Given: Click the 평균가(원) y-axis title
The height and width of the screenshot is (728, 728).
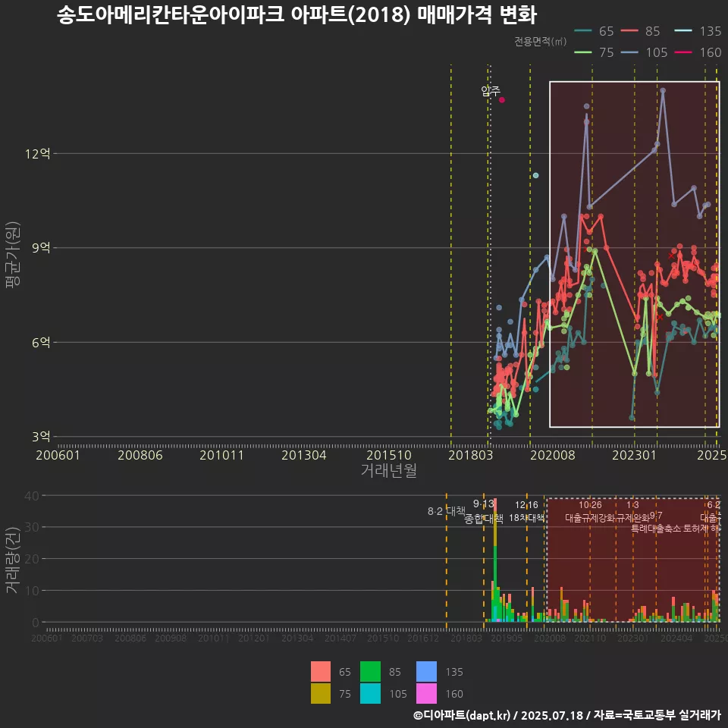Looking at the screenshot, I should point(13,255).
